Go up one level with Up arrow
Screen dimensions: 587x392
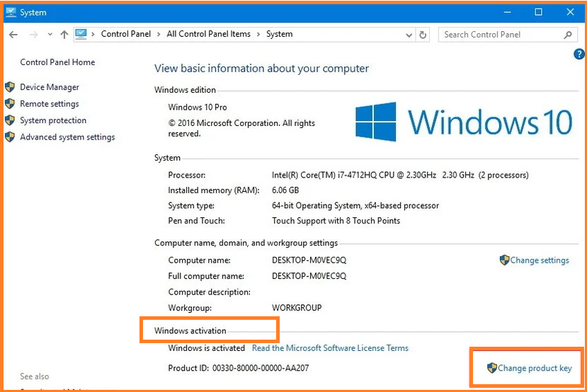[64, 35]
